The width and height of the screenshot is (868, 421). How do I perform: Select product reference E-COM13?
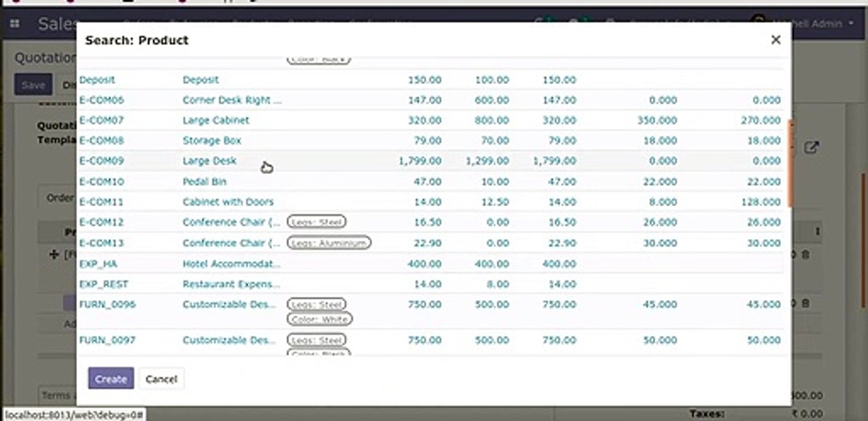coord(102,243)
